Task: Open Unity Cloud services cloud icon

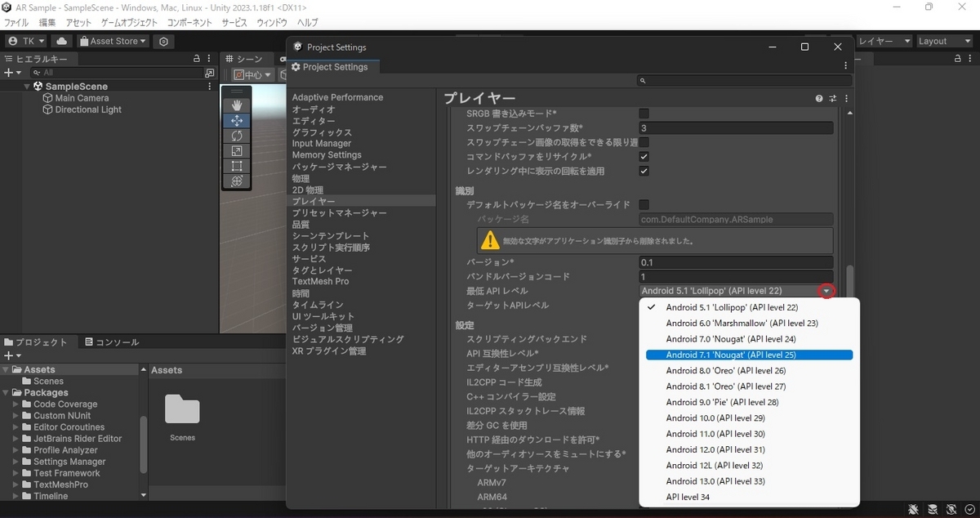Action: point(62,41)
